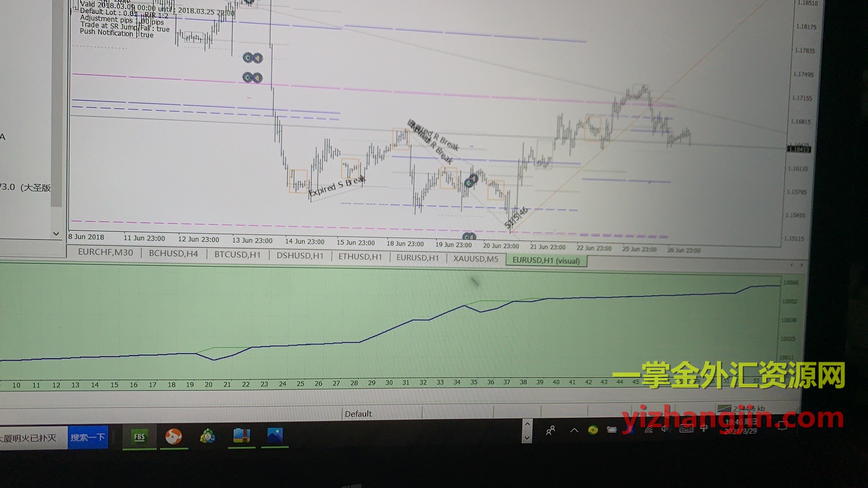Switch to the BCHUSD,H4 chart tab
The width and height of the screenshot is (868, 488).
point(173,253)
